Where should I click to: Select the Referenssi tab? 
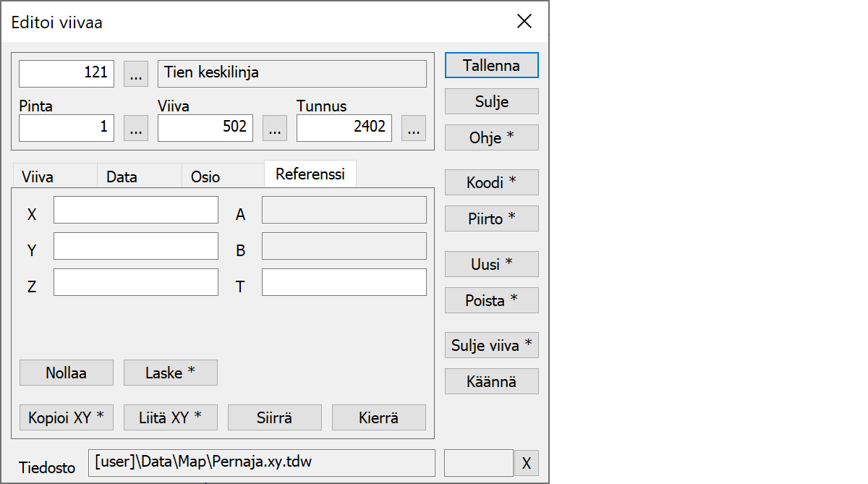pyautogui.click(x=310, y=174)
